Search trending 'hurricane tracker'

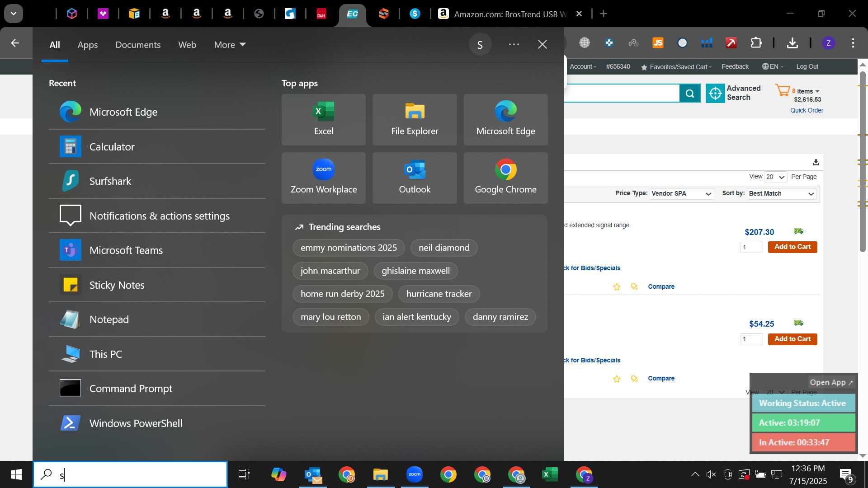(x=439, y=294)
